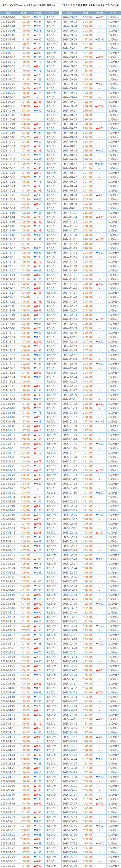Select coking coal price 224.00 on 2024-10-07
This screenshot has height=868, width=121.
pos(87,128)
